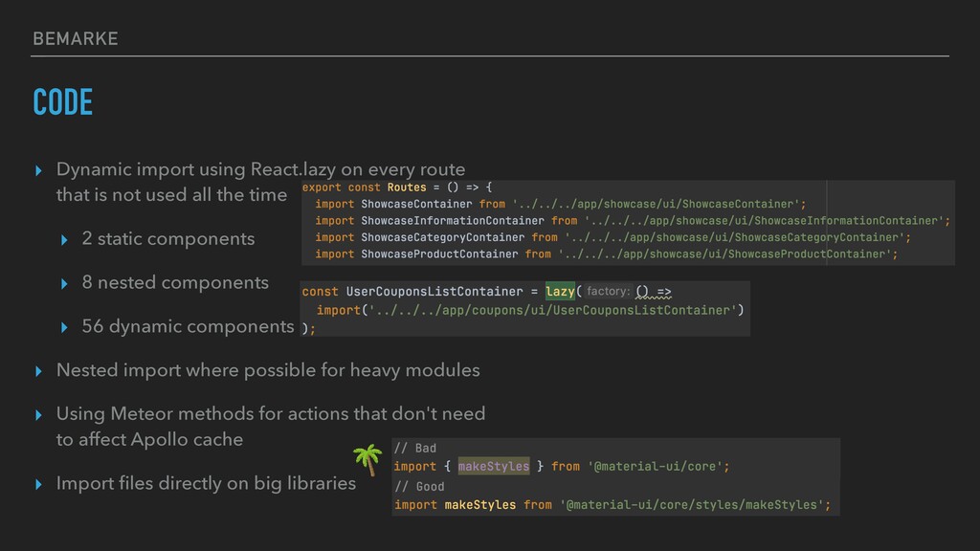Click the BEMARKE header text

pos(75,38)
